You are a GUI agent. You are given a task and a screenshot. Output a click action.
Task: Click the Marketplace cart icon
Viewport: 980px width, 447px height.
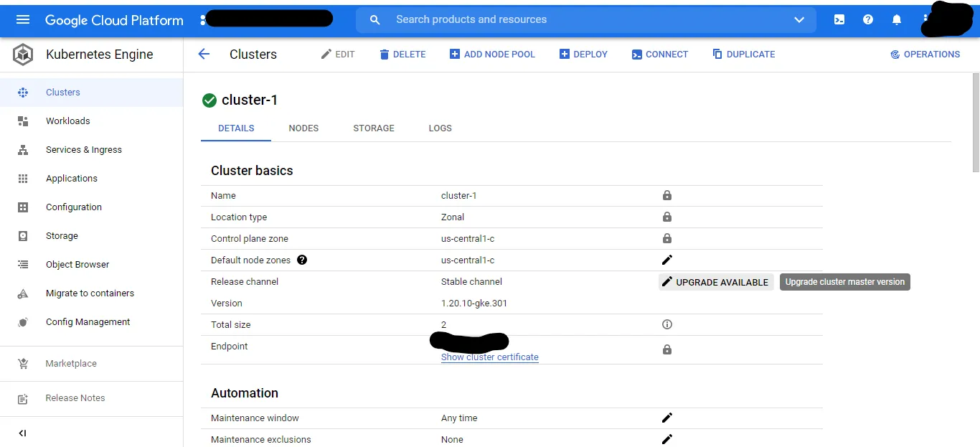23,364
